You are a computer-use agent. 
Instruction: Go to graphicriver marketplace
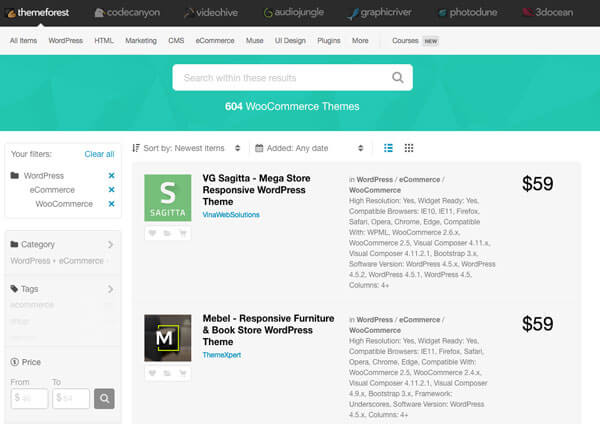click(x=379, y=13)
